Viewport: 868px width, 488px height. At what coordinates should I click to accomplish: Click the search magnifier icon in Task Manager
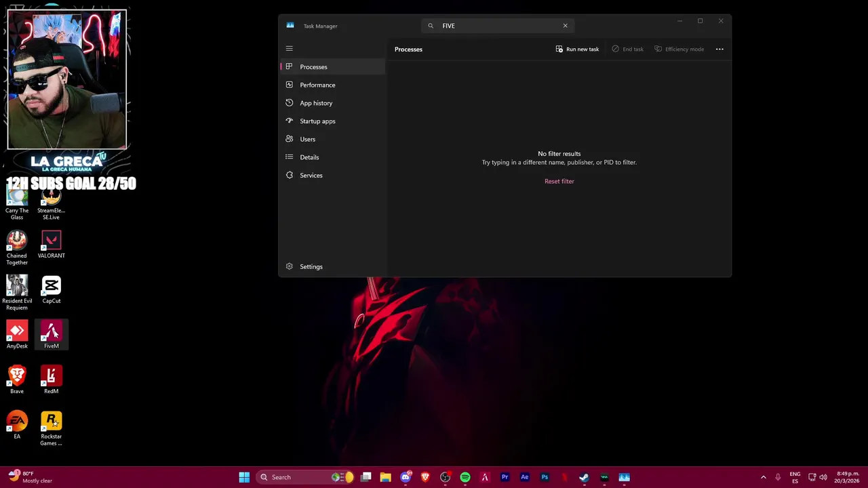click(431, 26)
